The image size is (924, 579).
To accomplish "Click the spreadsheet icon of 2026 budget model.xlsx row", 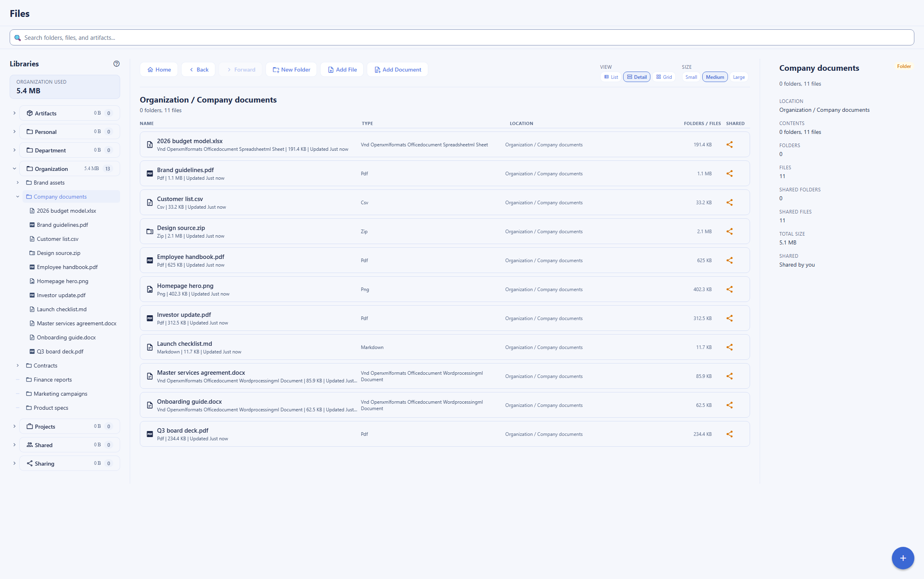I will [x=150, y=145].
